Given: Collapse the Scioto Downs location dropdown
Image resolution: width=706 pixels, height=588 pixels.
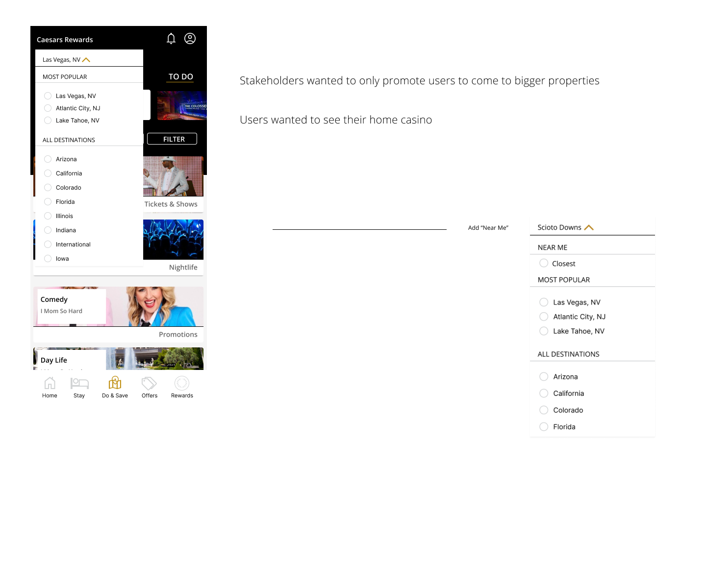Looking at the screenshot, I should click(589, 227).
